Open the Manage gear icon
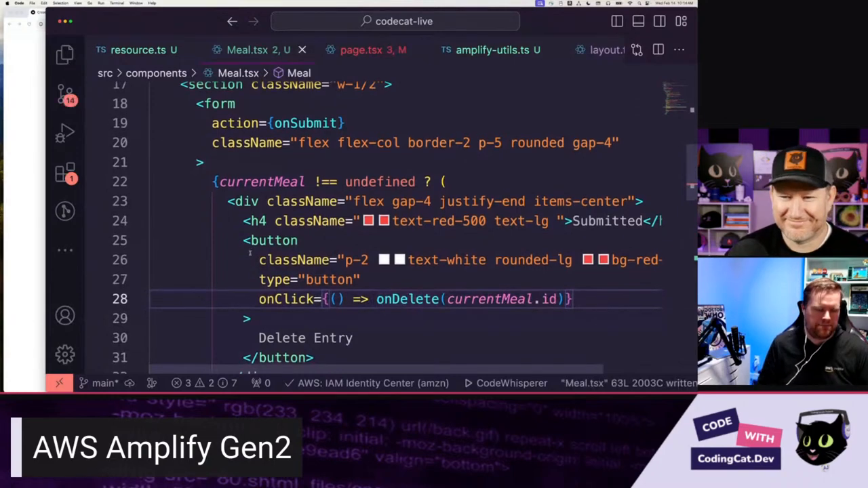This screenshot has width=868, height=488. click(65, 354)
